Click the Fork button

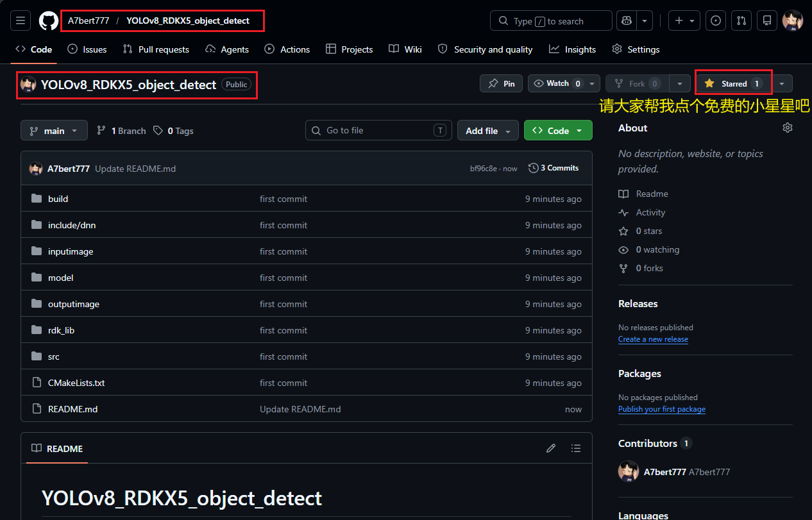pos(637,83)
